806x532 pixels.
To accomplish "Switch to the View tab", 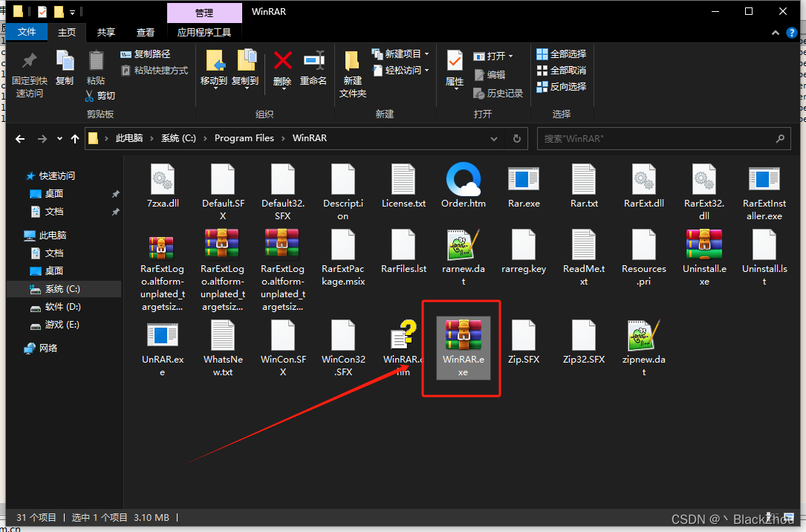I will click(x=146, y=33).
